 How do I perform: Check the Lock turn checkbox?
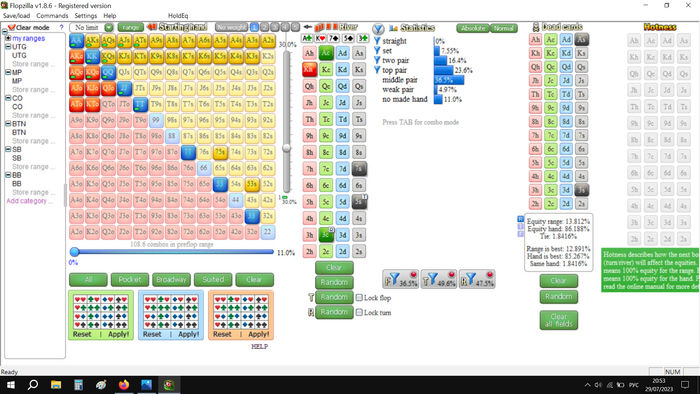click(x=359, y=312)
